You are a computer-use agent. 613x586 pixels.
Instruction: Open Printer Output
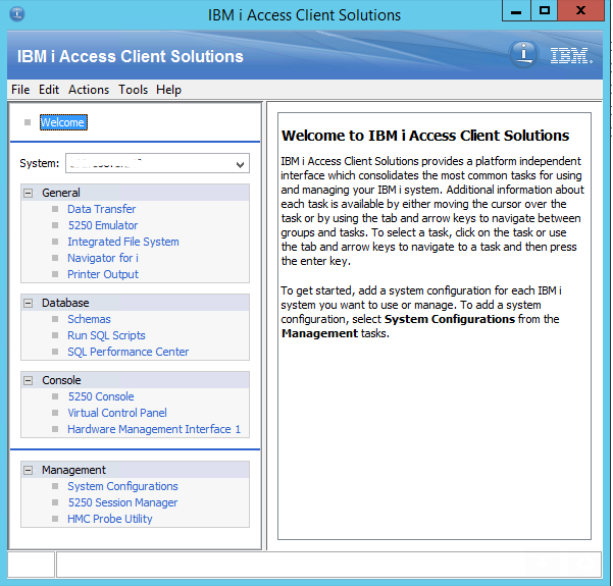(x=103, y=274)
